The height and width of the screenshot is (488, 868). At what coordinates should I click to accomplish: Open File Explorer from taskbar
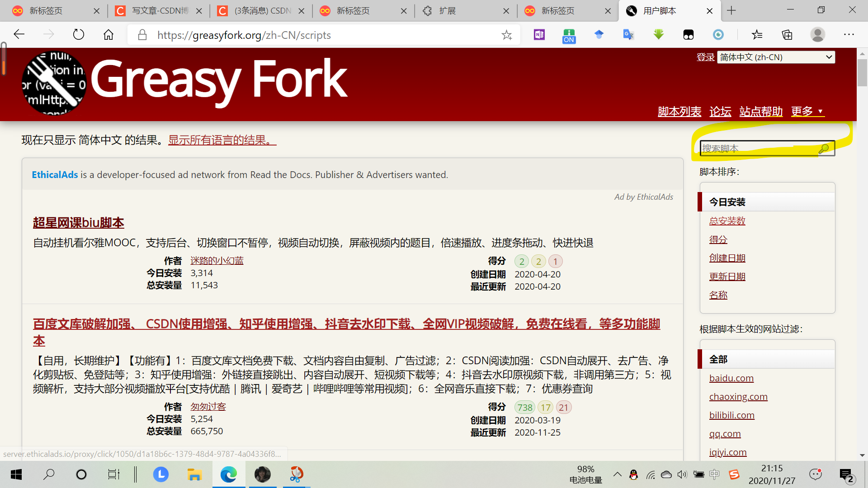coord(194,474)
